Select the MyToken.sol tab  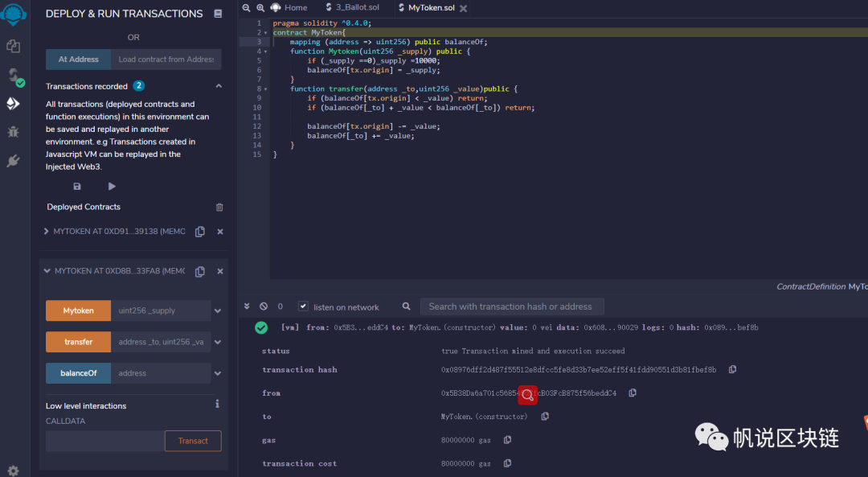[427, 8]
